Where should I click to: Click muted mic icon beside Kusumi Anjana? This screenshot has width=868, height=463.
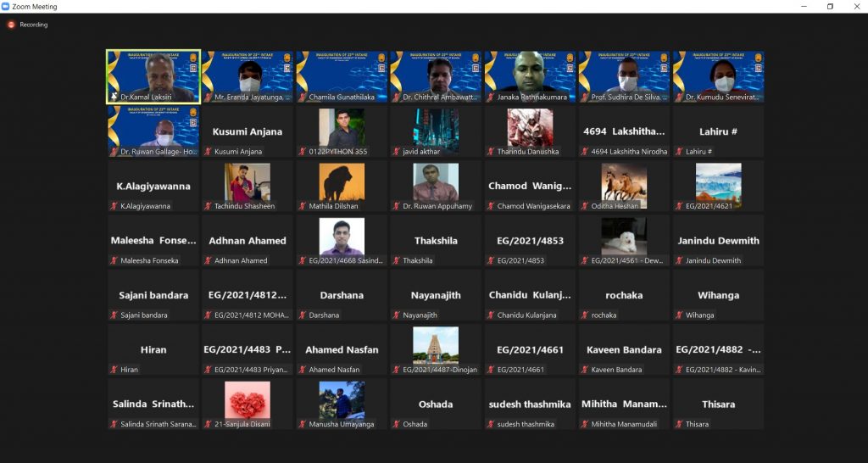pos(208,152)
